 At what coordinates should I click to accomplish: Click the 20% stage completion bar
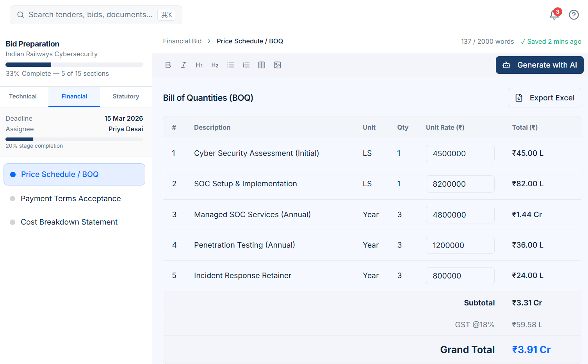pos(74,139)
